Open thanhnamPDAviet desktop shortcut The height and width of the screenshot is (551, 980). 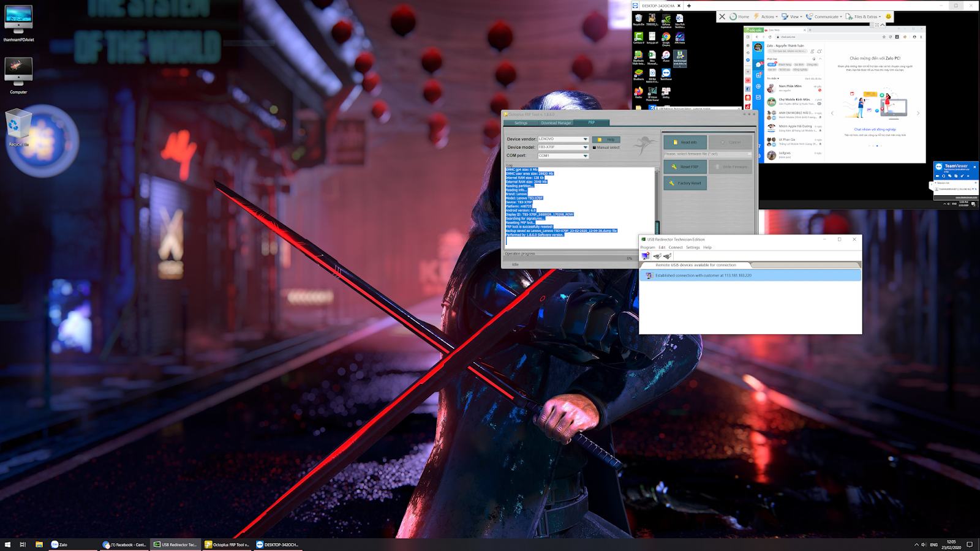coord(18,23)
